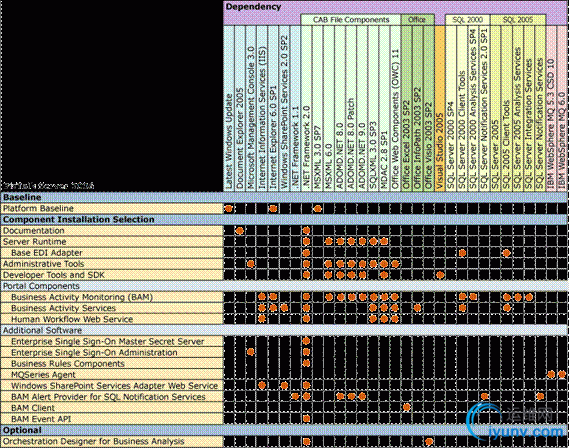
Task: Select the 'CAB File Components' group header
Action: point(351,20)
